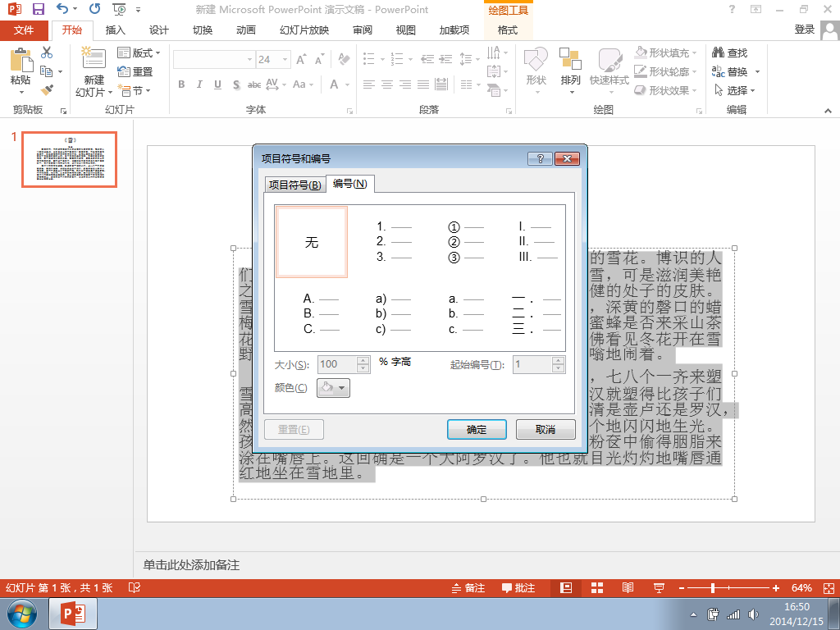Click the Arrange (排列) icon
The width and height of the screenshot is (840, 630).
[570, 59]
